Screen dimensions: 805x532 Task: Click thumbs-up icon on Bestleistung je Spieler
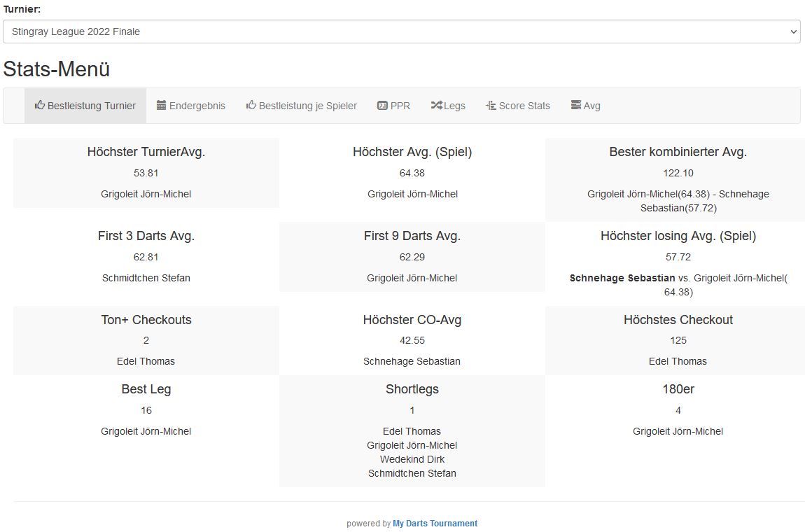[x=251, y=106]
